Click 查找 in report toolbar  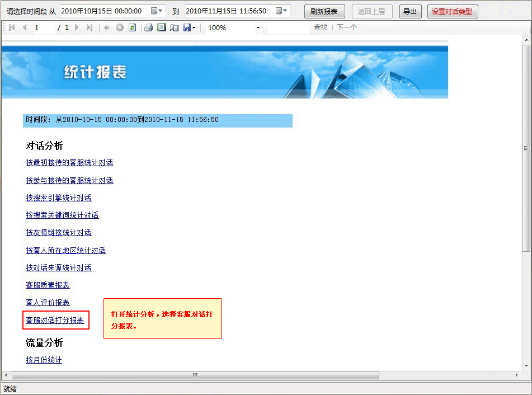[x=321, y=27]
